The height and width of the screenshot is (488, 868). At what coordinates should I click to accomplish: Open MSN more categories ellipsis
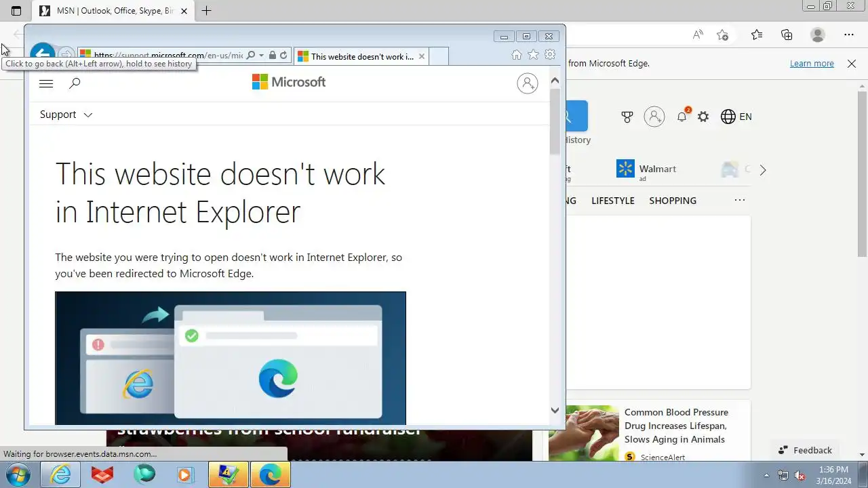coord(740,200)
